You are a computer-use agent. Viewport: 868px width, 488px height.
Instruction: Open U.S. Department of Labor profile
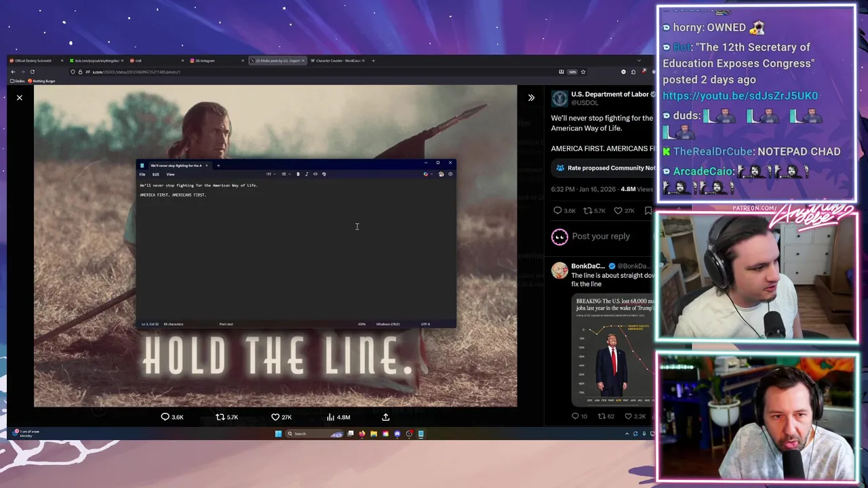point(610,94)
